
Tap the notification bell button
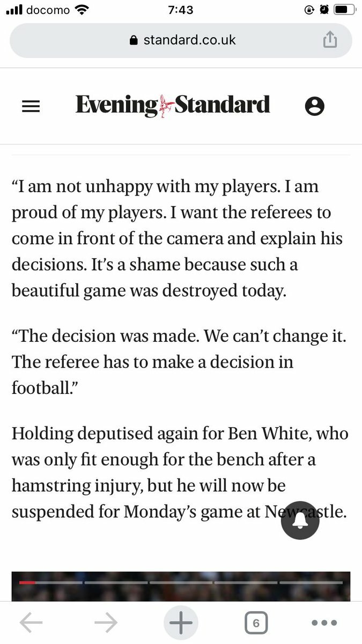coord(300,519)
